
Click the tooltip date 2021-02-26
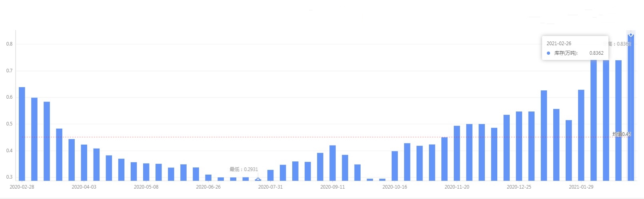pos(559,44)
